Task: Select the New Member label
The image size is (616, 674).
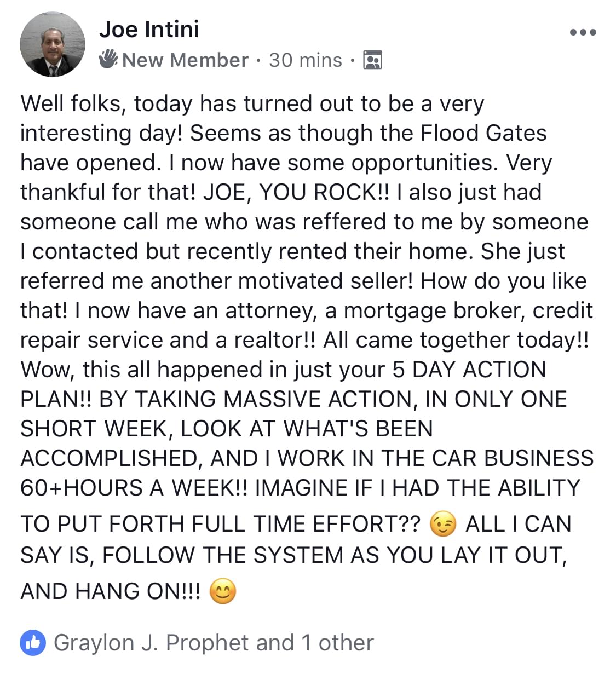Action: coord(185,60)
